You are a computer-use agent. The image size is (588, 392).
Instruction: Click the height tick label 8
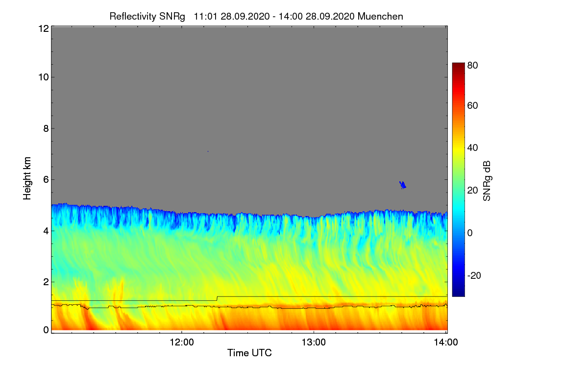(x=45, y=128)
